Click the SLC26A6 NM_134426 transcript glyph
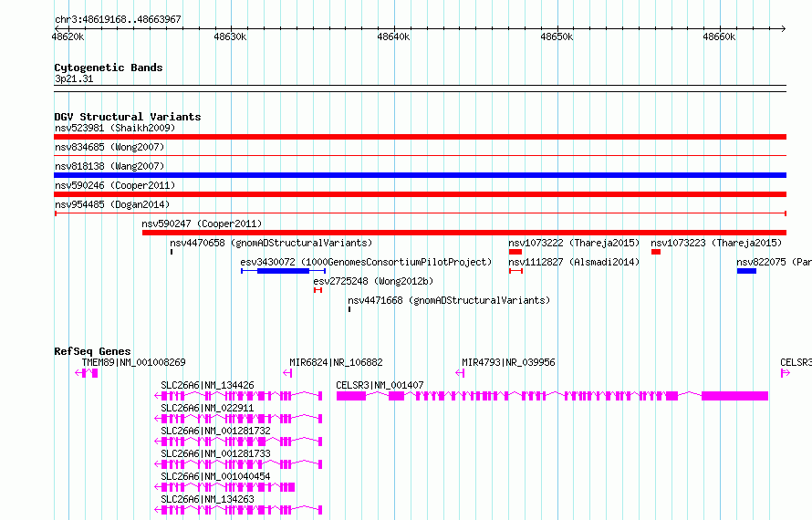Image resolution: width=812 pixels, height=520 pixels. tap(238, 396)
